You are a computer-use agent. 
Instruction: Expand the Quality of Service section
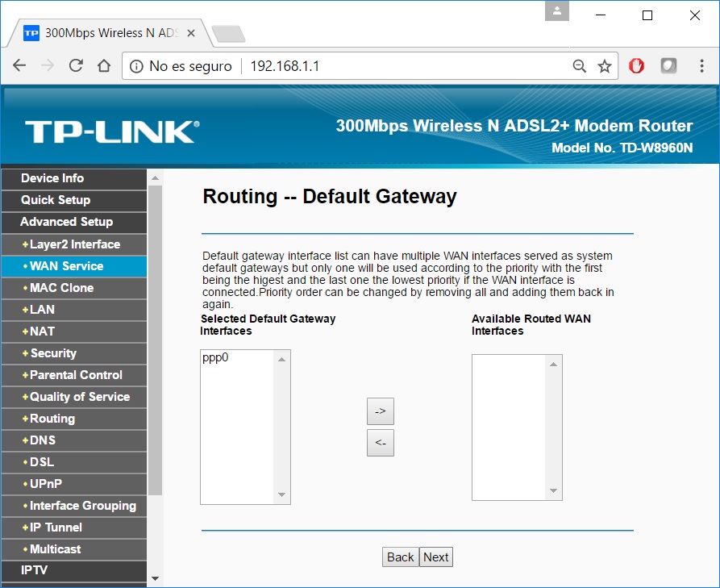(79, 397)
